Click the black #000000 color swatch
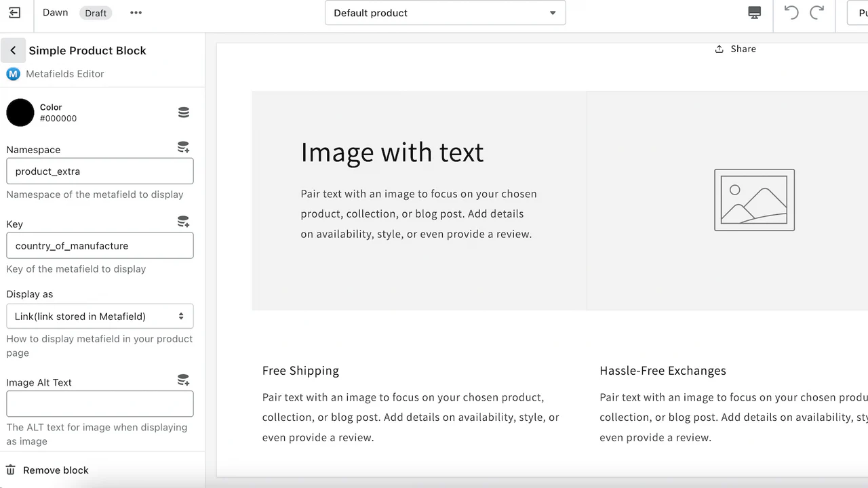Image resolution: width=868 pixels, height=488 pixels. [20, 113]
